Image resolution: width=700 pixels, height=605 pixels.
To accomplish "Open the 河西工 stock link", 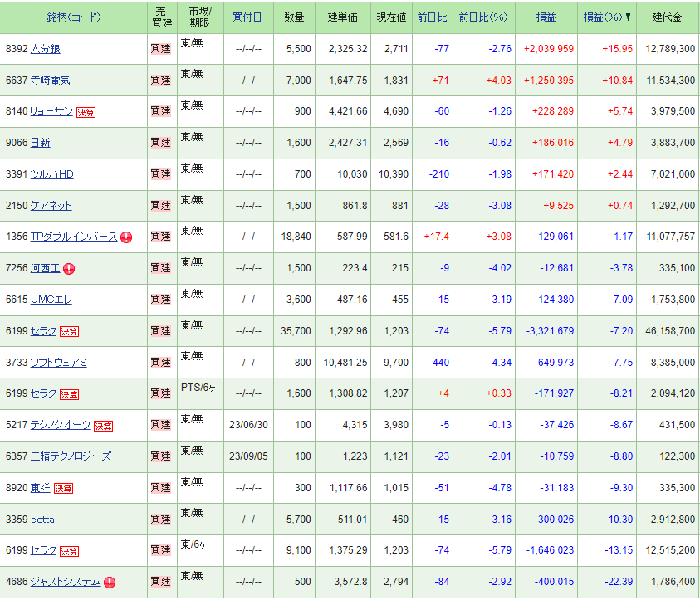I will 45,268.
